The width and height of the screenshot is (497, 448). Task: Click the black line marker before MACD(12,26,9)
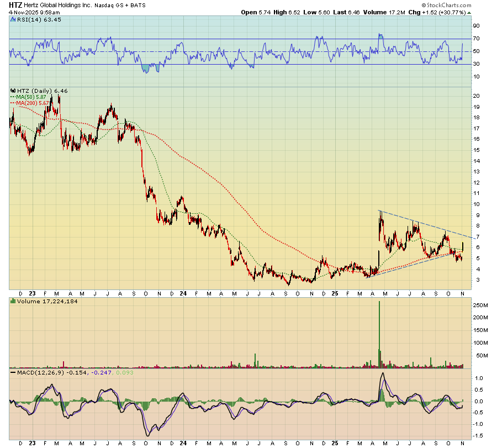coord(13,372)
